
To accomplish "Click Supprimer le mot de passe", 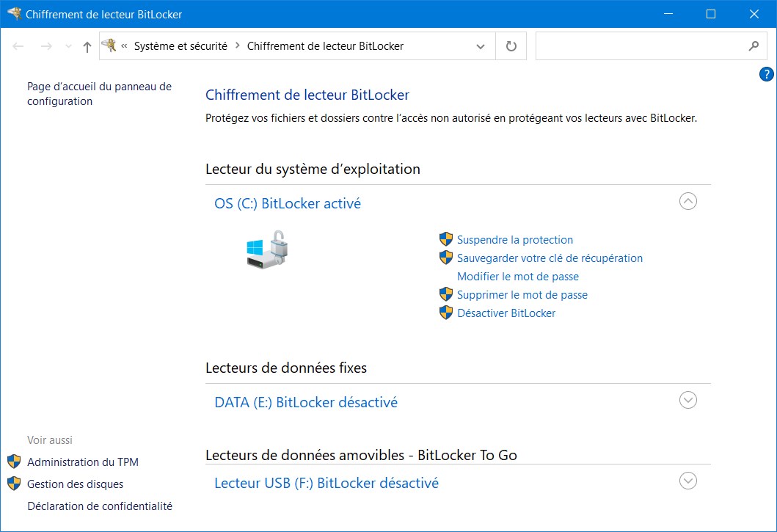I will (x=522, y=295).
